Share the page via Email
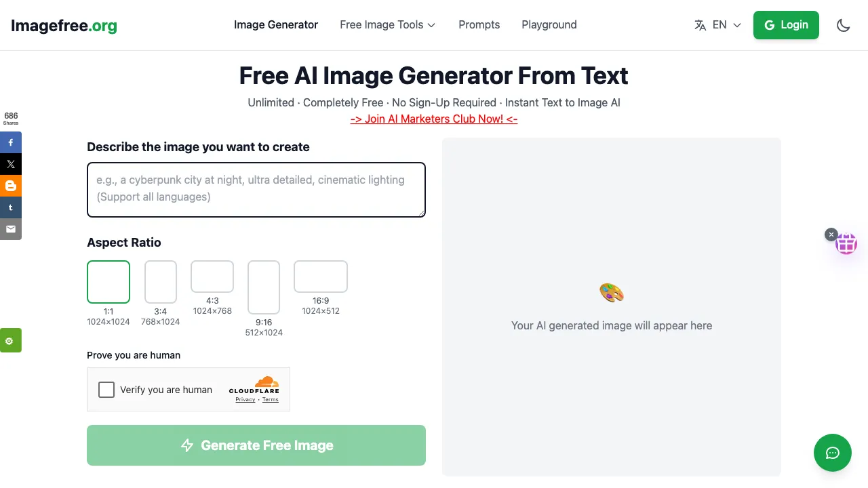Viewport: 868px width, 488px height. (x=11, y=229)
